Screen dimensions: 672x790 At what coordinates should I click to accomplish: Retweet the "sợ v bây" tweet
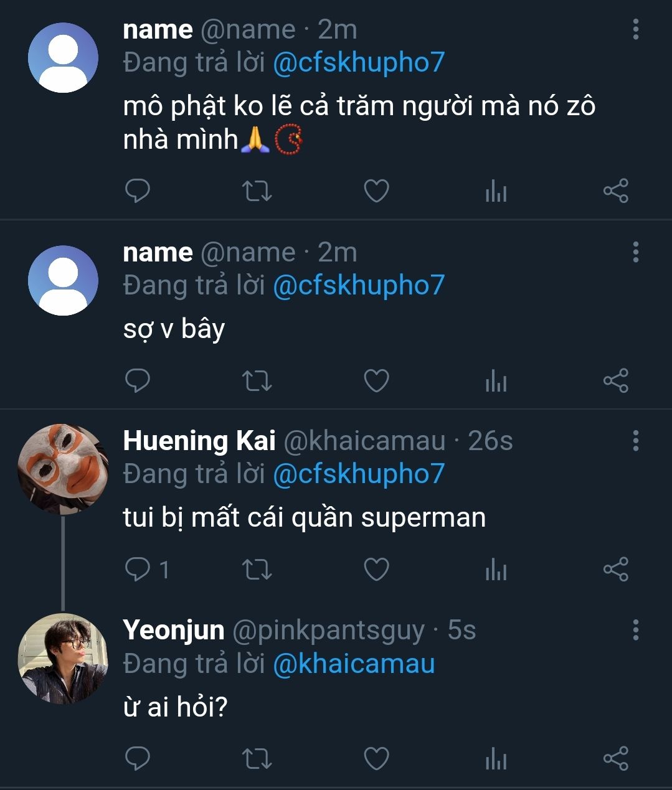click(257, 380)
